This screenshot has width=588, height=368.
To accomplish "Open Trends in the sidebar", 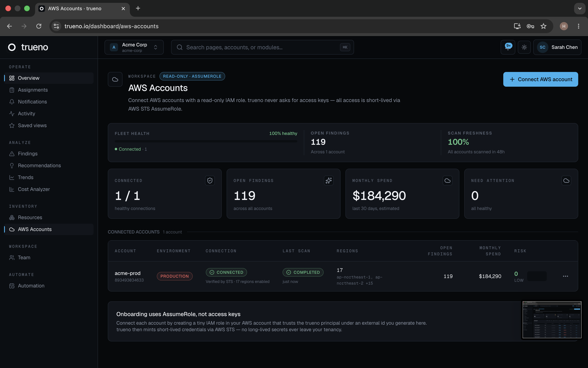I will tap(49, 177).
